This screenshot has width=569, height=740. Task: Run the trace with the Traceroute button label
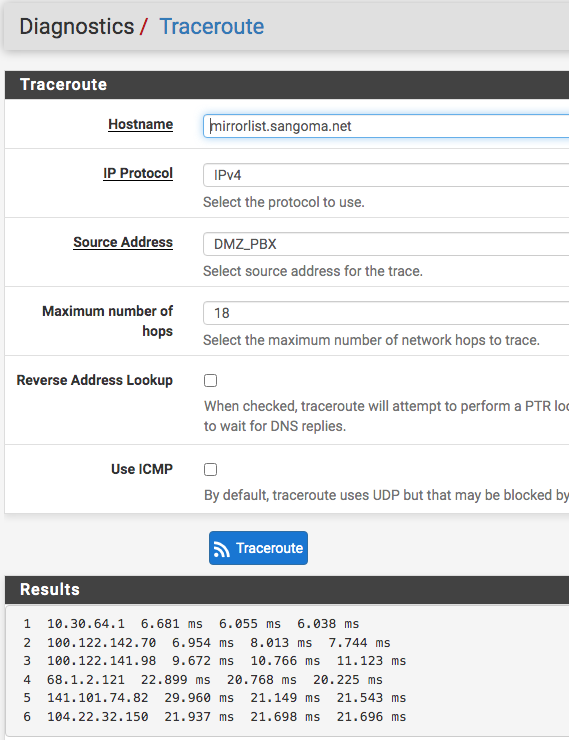(269, 548)
